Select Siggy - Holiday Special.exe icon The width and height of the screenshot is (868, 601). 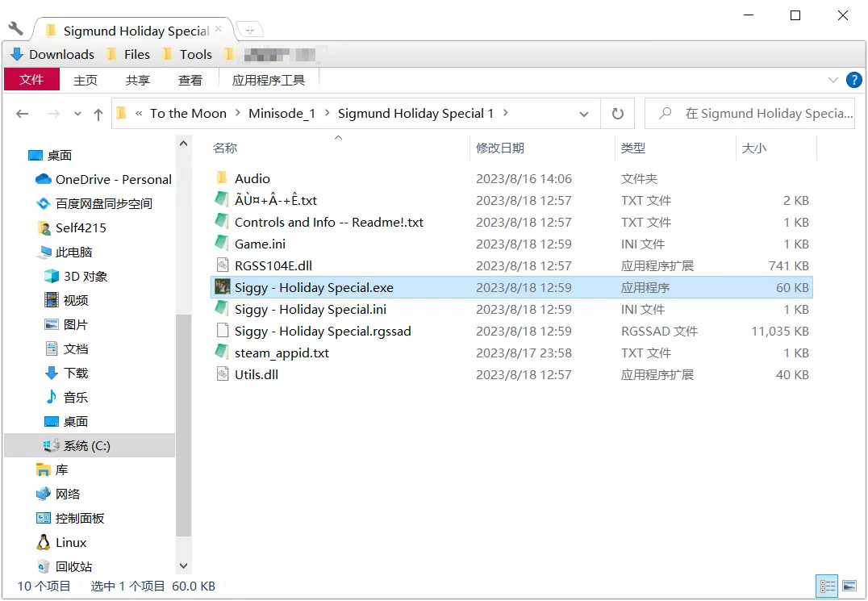coord(222,287)
